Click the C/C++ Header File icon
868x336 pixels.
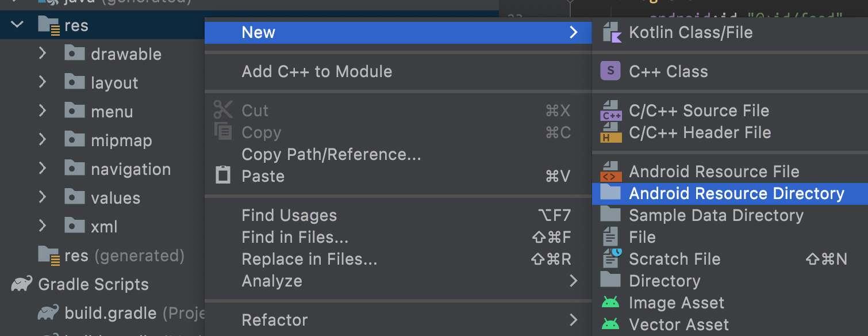point(611,133)
